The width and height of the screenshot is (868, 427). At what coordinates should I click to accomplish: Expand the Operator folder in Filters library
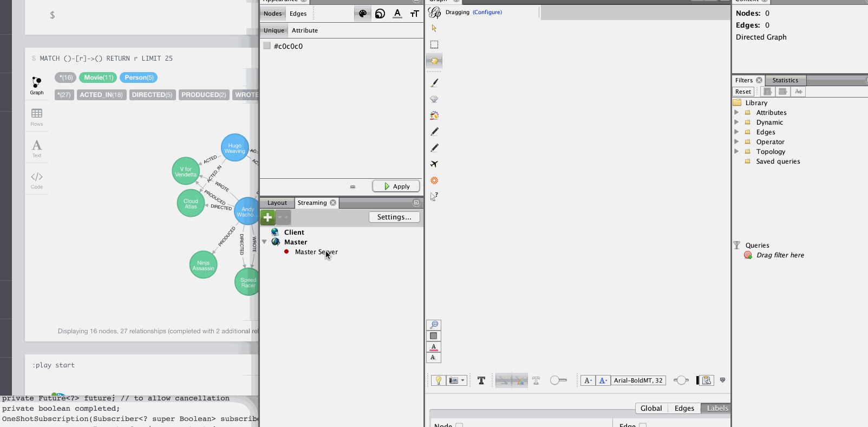(x=736, y=142)
